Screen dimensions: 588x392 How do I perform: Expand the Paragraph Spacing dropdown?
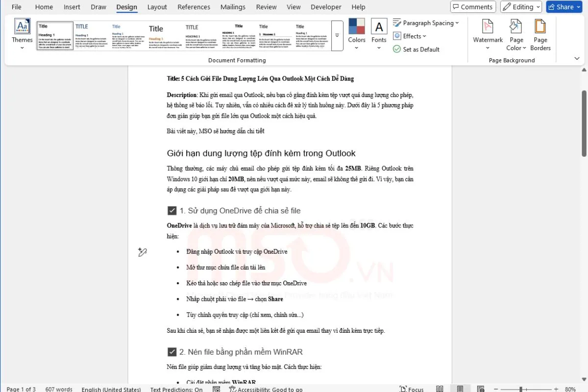[426, 23]
